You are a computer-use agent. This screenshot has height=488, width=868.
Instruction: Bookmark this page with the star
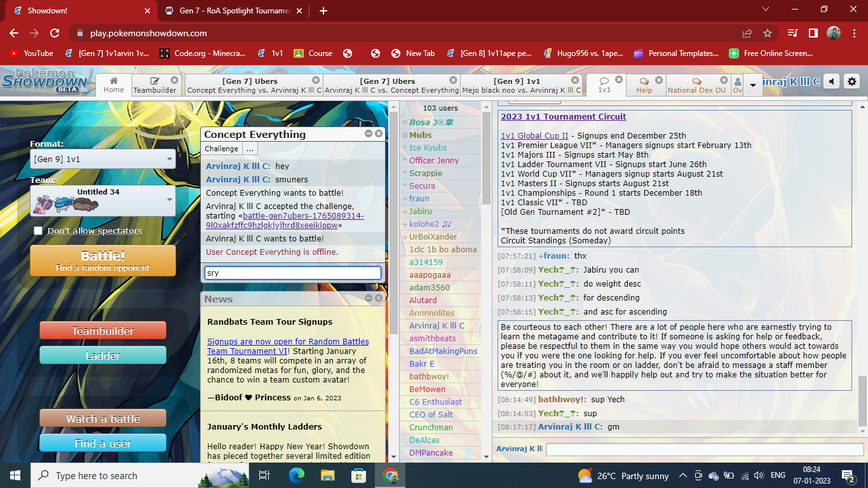pyautogui.click(x=767, y=33)
